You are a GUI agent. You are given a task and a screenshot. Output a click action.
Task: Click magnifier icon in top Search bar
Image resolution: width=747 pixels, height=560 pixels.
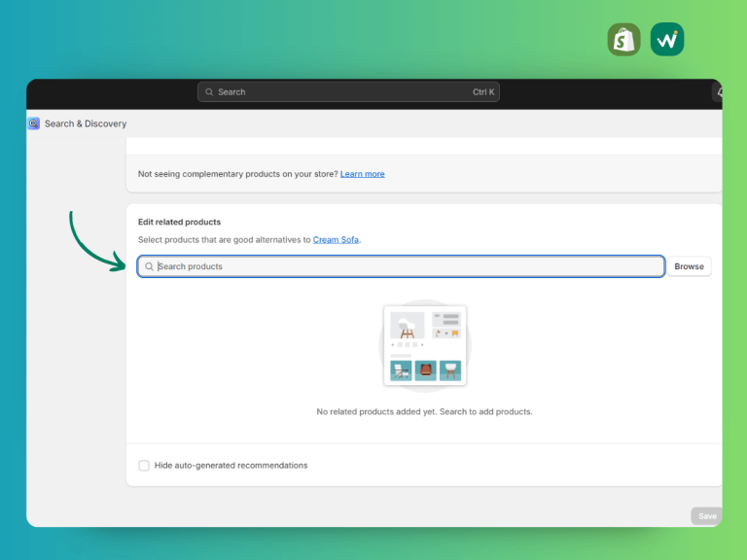[x=209, y=92]
